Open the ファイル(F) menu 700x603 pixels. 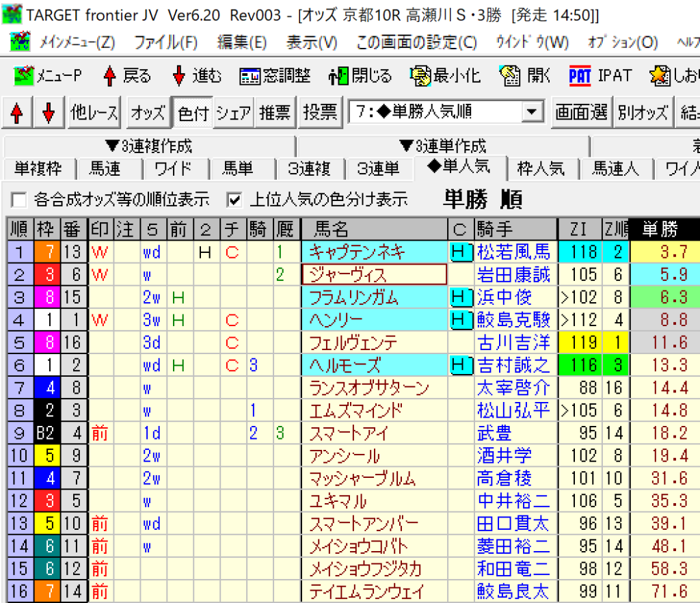(x=165, y=42)
